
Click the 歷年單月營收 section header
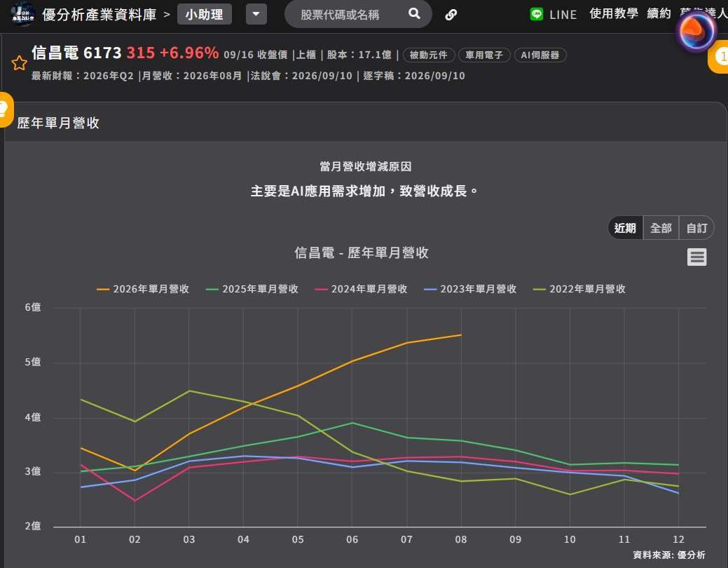pos(58,123)
